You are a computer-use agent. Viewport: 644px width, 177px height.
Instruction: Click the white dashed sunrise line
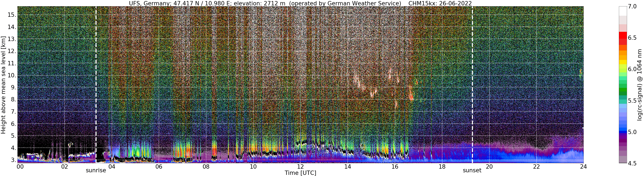tap(96, 85)
